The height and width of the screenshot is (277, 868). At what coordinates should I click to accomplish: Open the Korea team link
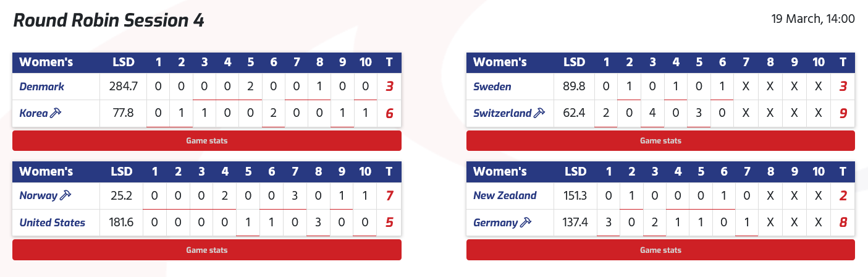[x=33, y=114]
